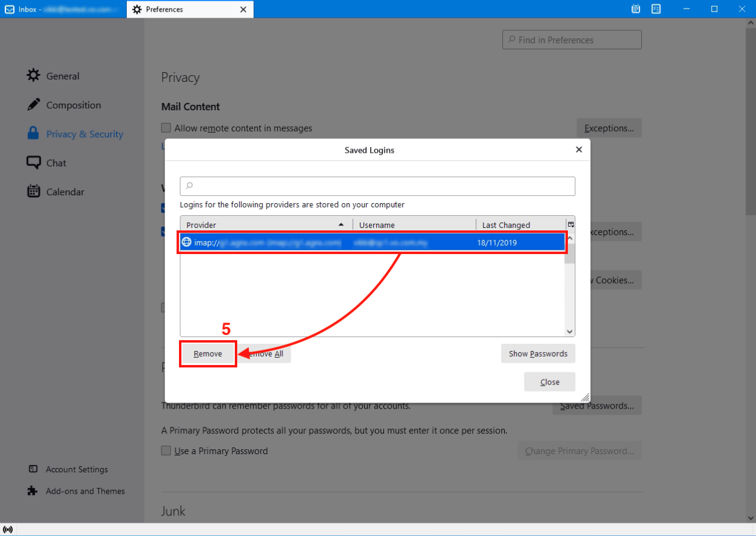Click the Show Passwords button
Viewport: 756px width, 536px height.
pyautogui.click(x=538, y=353)
